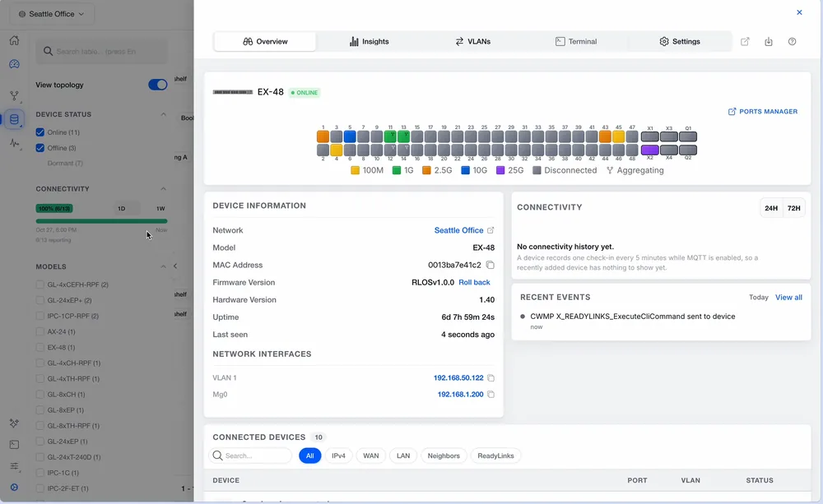The image size is (823, 504).
Task: Filter connected devices by Neighbors
Action: [x=444, y=455]
